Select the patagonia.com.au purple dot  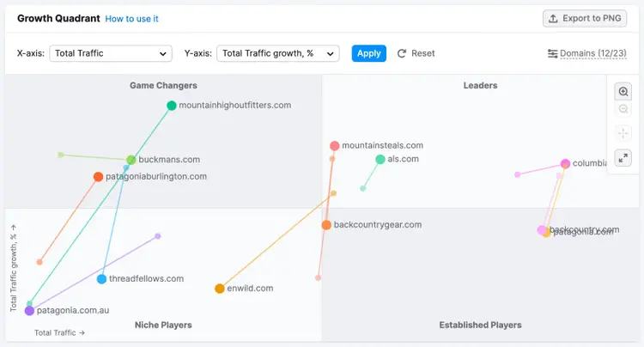[x=29, y=310]
